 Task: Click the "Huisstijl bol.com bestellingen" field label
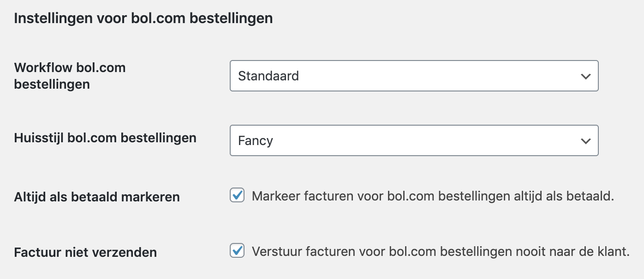tap(105, 138)
